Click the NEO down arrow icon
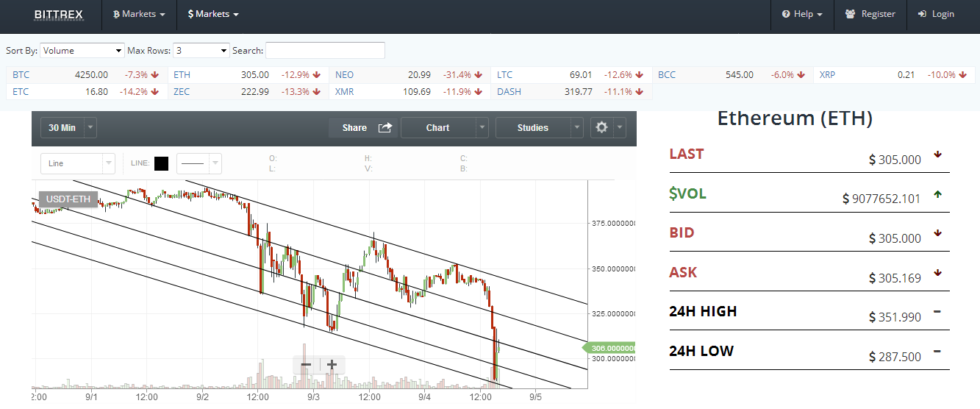Screen dimensions: 980x409 click(x=478, y=75)
